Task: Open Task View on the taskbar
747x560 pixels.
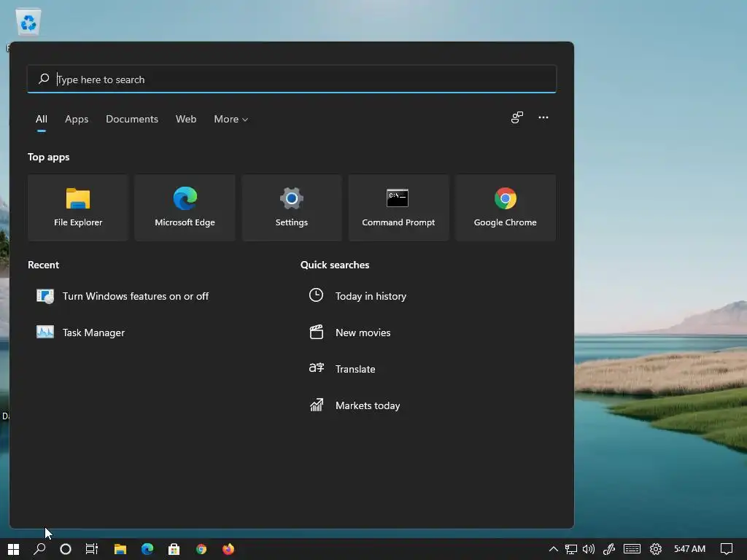Action: pos(91,549)
